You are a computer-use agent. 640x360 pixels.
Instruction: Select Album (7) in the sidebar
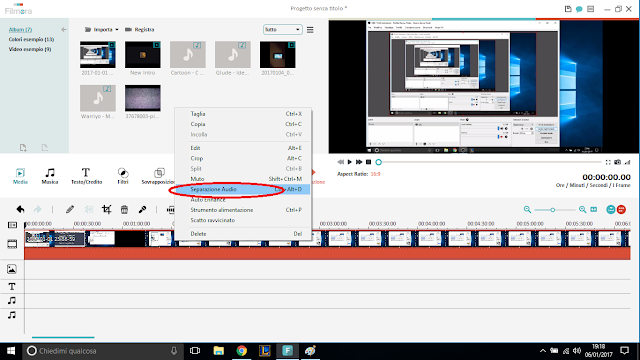tap(20, 30)
